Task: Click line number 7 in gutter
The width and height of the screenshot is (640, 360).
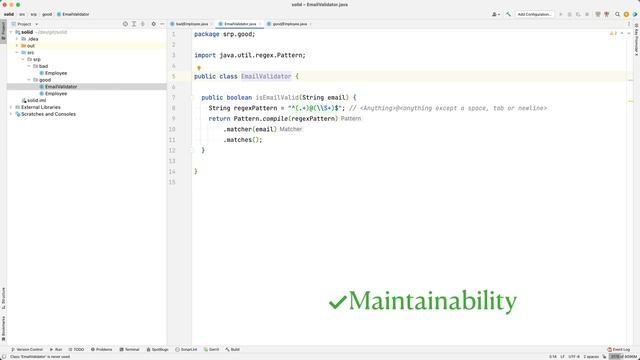Action: point(173,98)
